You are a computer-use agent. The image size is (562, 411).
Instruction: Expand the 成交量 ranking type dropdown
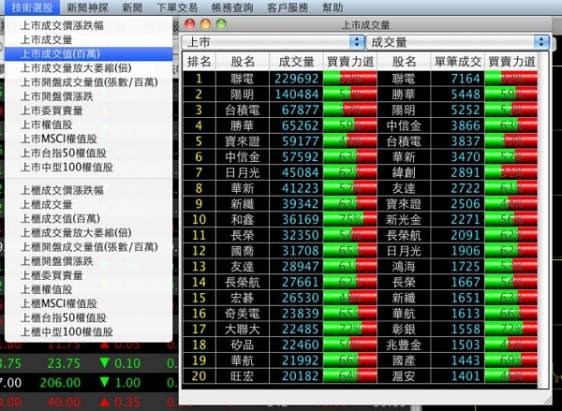tap(458, 42)
